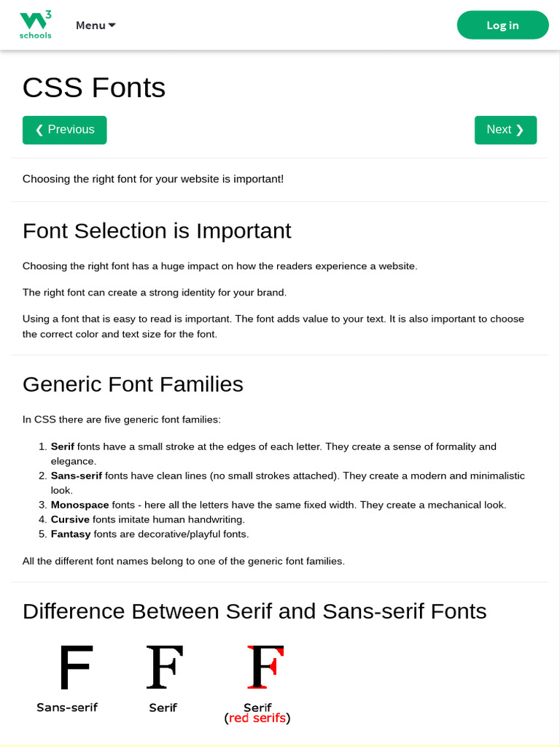Click the intro sentence about choosing the right font
560x747 pixels.
coord(153,179)
